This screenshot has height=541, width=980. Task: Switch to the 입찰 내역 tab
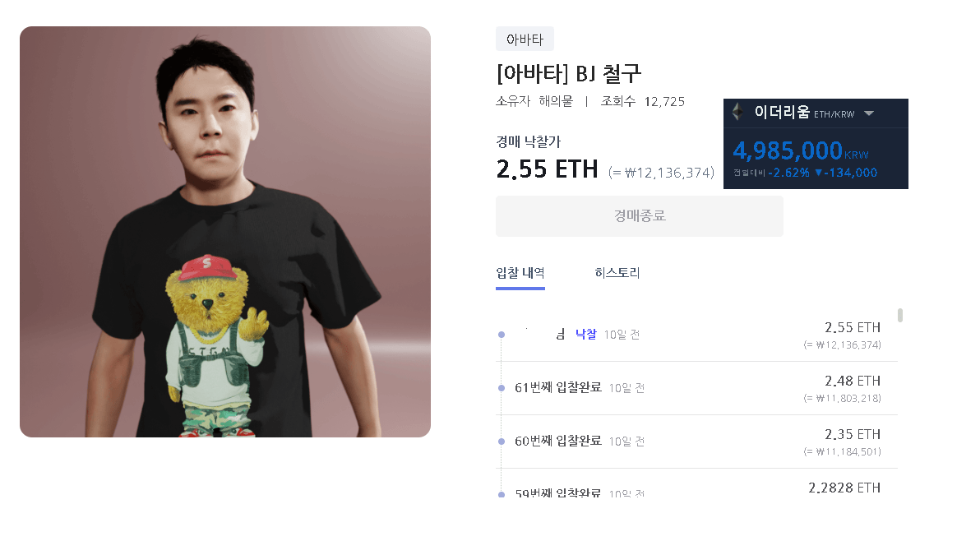click(520, 273)
